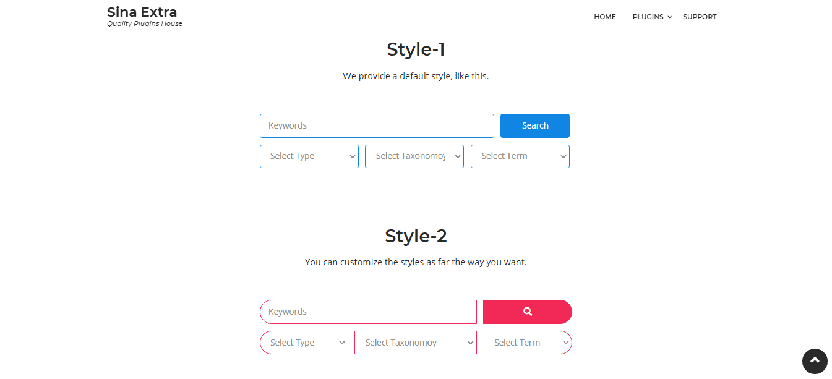The image size is (832, 379).
Task: Go to the HOME menu item
Action: pos(604,17)
